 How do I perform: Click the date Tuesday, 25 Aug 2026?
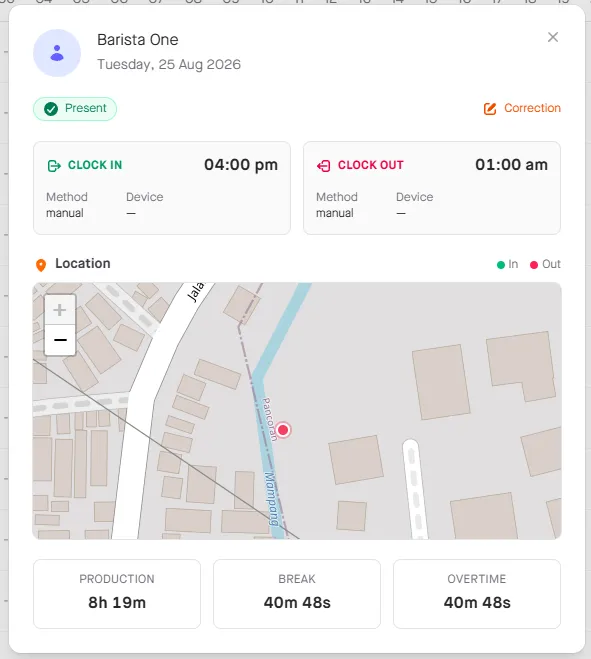[169, 64]
